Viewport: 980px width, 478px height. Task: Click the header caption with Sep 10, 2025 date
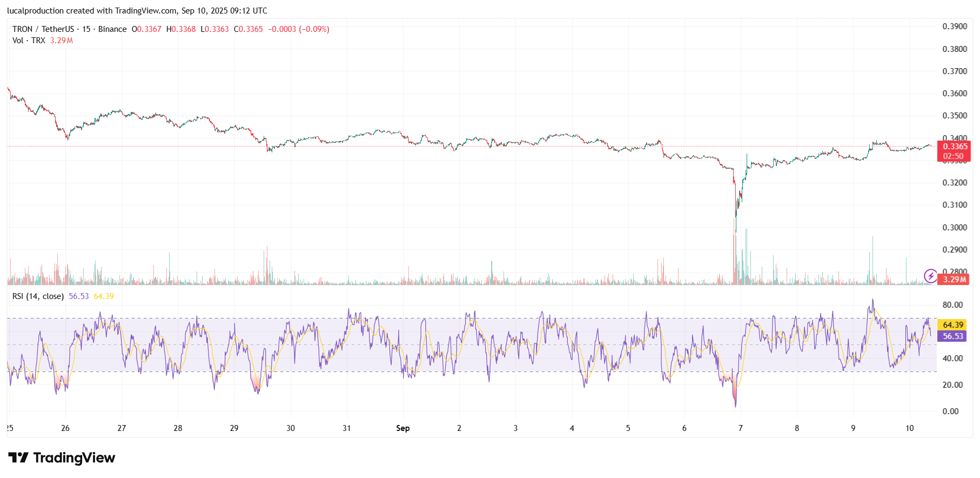pyautogui.click(x=137, y=11)
